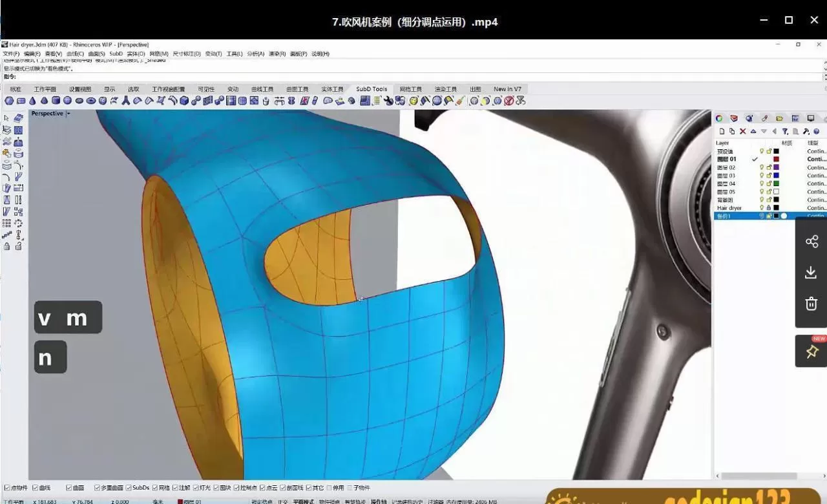Click the share icon on right sidebar
827x504 pixels.
click(x=811, y=242)
